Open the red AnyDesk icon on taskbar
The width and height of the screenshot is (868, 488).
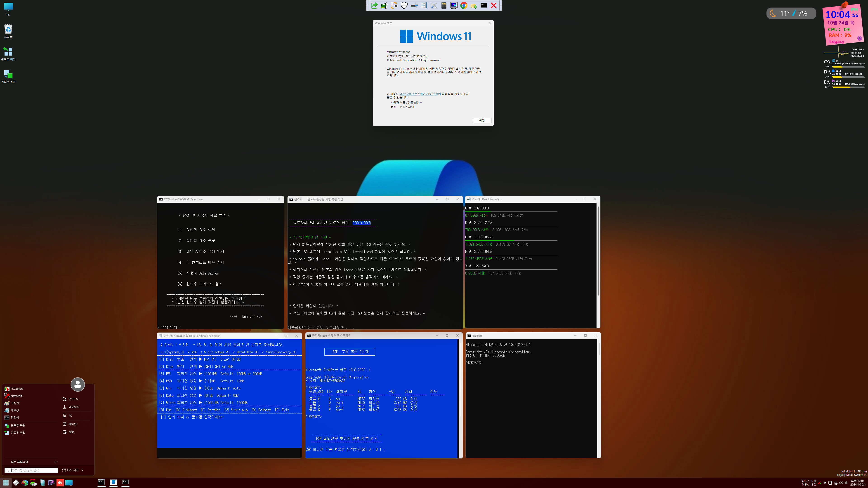(60, 483)
